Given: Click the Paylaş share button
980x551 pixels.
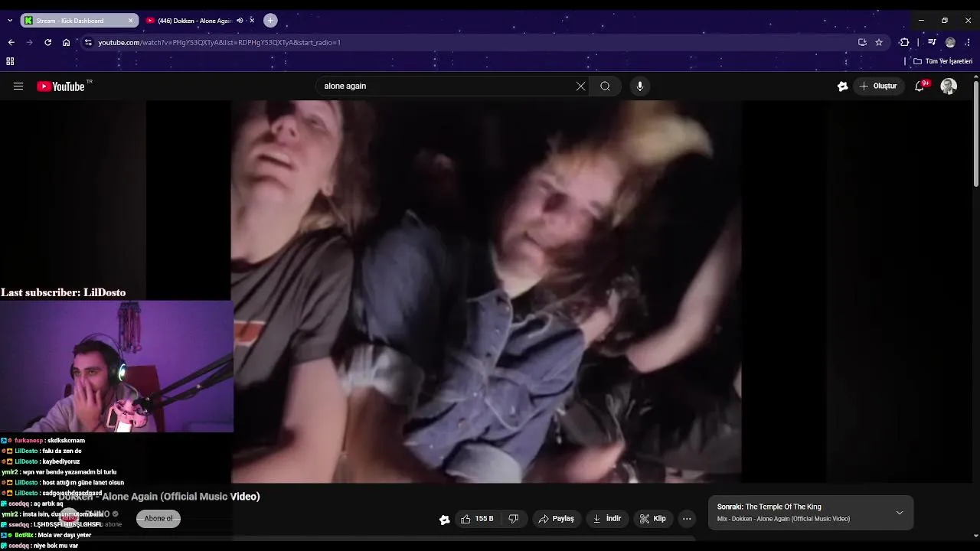Looking at the screenshot, I should 557,519.
